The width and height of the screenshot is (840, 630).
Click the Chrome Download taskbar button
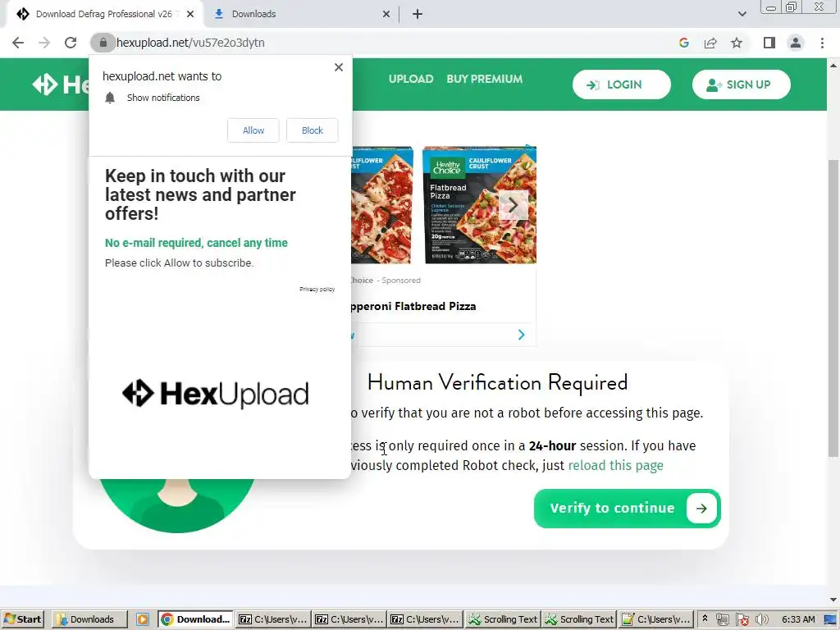(196, 619)
